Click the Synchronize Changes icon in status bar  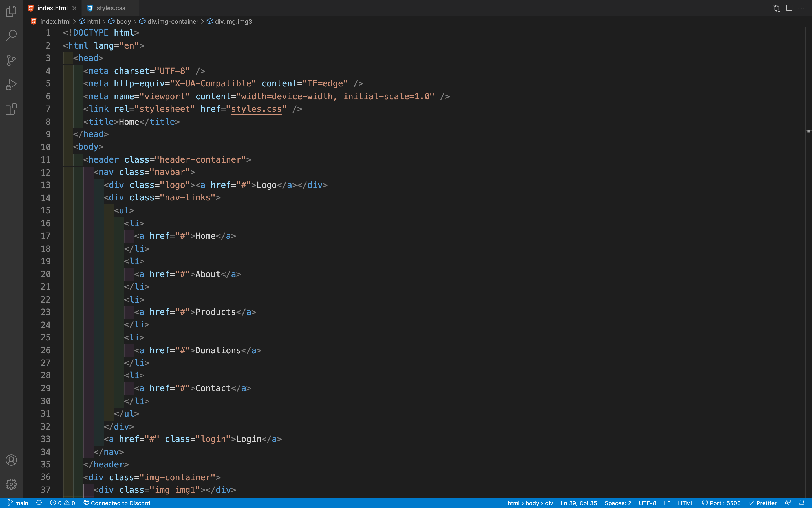tap(39, 503)
